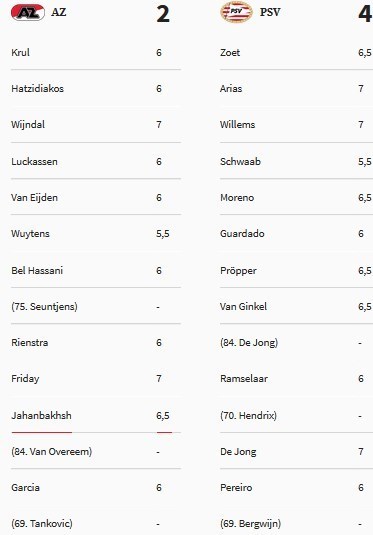373x535 pixels.
Task: Click the Pröpper player row
Action: tap(296, 271)
